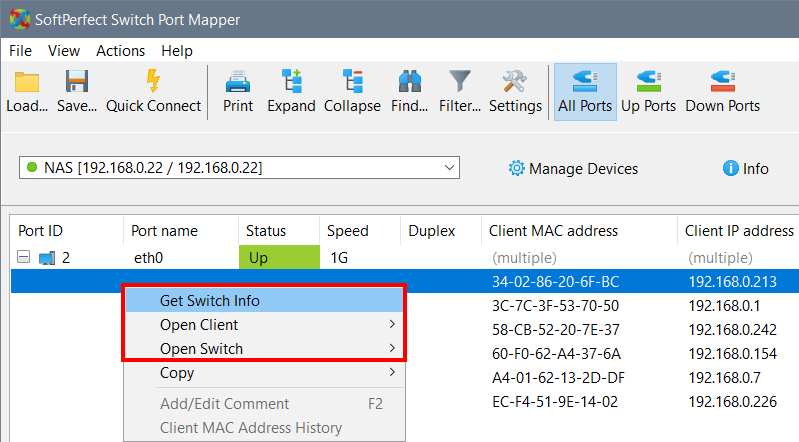Click the Print toolbar icon

tap(238, 82)
